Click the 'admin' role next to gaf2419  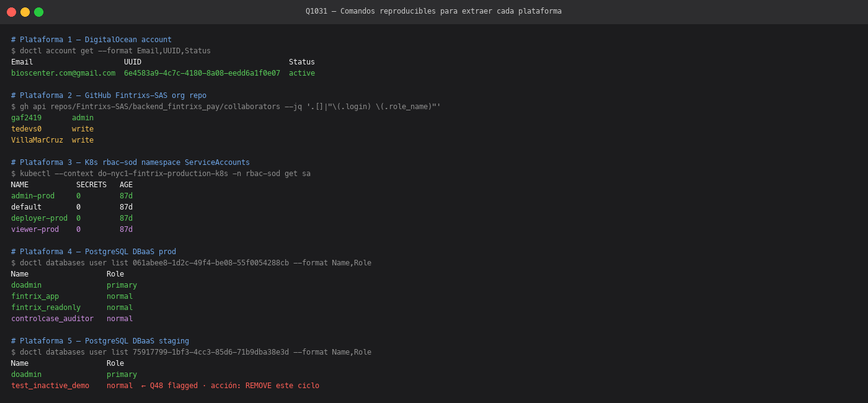(82, 118)
